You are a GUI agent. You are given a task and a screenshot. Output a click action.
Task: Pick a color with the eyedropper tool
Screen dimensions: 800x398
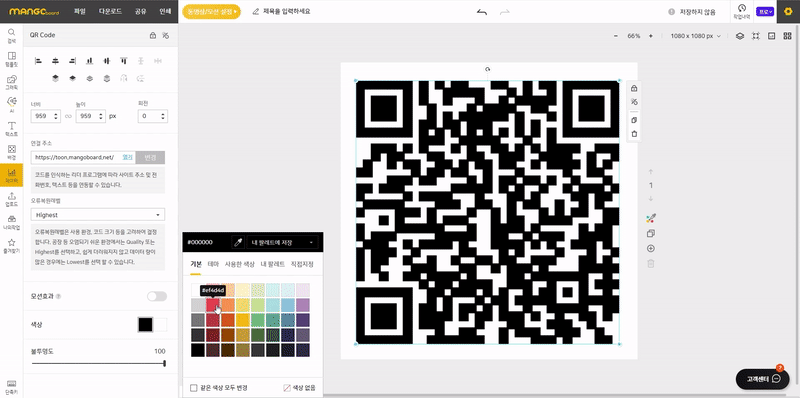point(237,242)
